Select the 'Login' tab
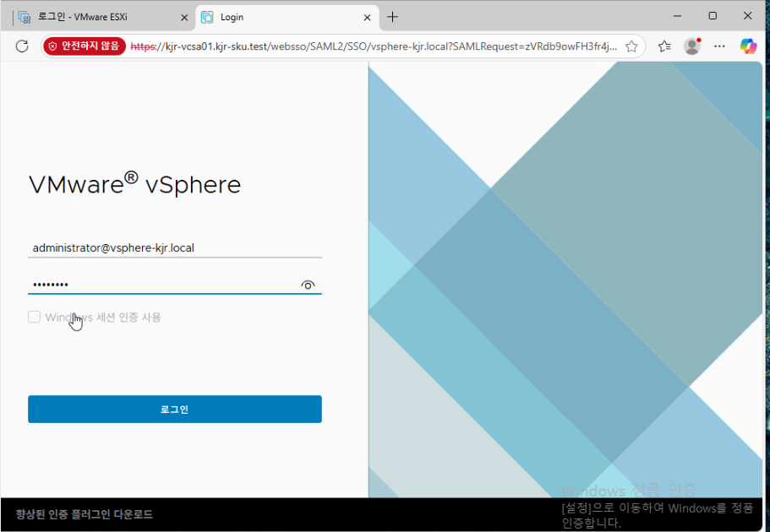Image resolution: width=770 pixels, height=532 pixels. pyautogui.click(x=287, y=17)
